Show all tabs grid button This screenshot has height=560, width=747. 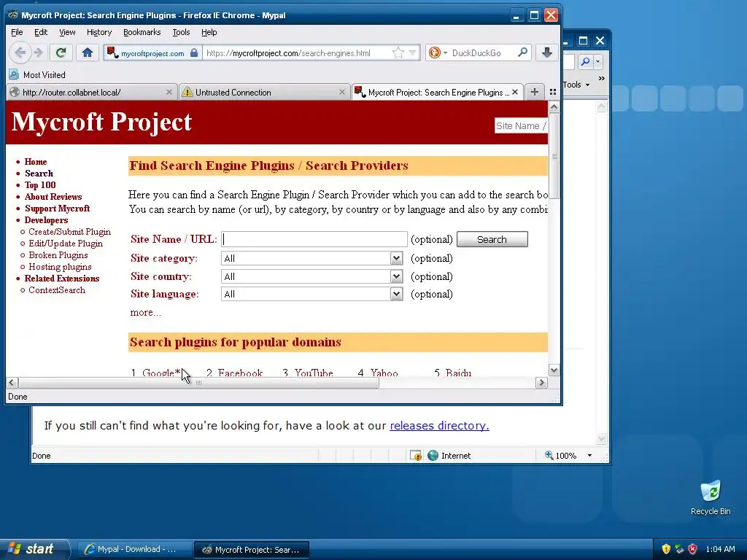click(553, 93)
